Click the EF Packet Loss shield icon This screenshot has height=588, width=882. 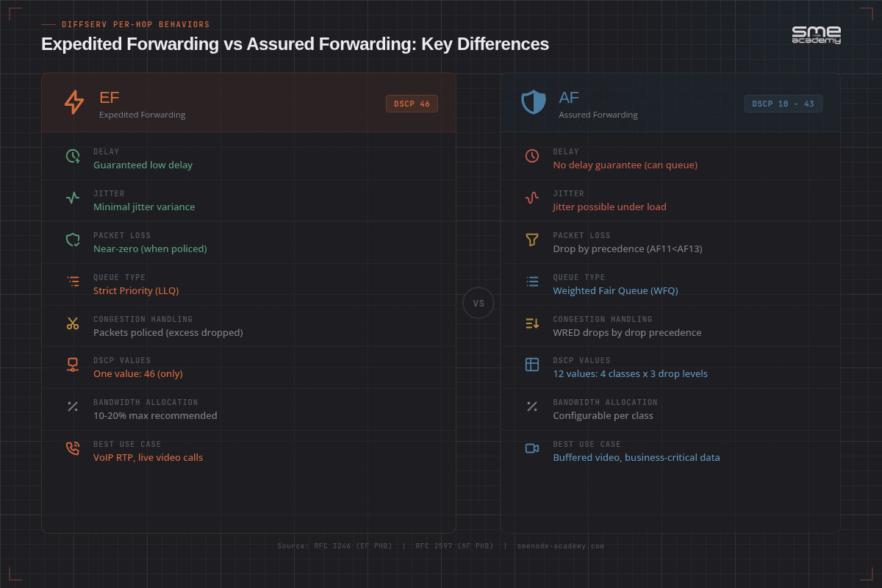pos(73,240)
